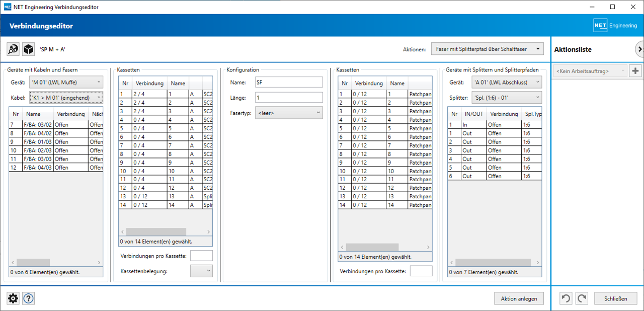Add a work order with plus icon
Viewport: 644px width, 311px height.
click(x=635, y=71)
